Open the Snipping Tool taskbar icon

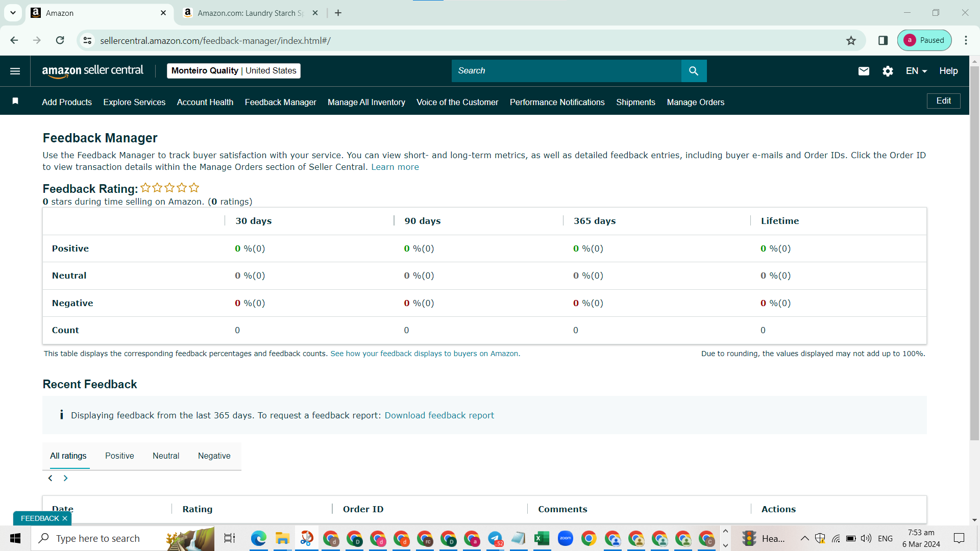coord(307,538)
